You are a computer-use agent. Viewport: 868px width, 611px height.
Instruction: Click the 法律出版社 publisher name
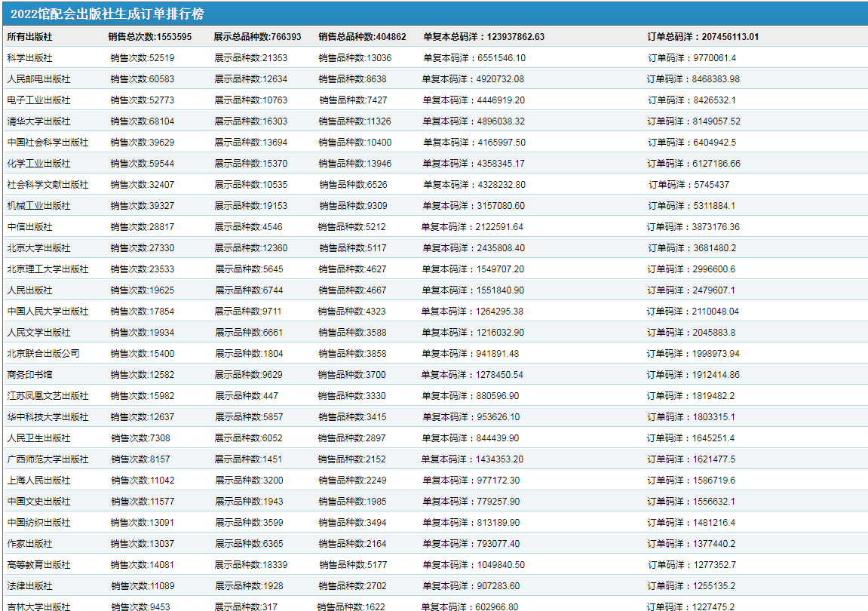click(29, 586)
